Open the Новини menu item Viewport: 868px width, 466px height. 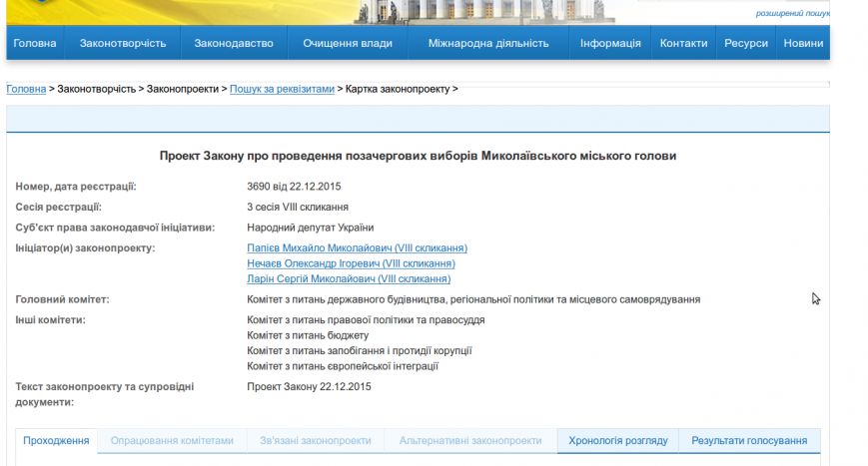point(803,43)
